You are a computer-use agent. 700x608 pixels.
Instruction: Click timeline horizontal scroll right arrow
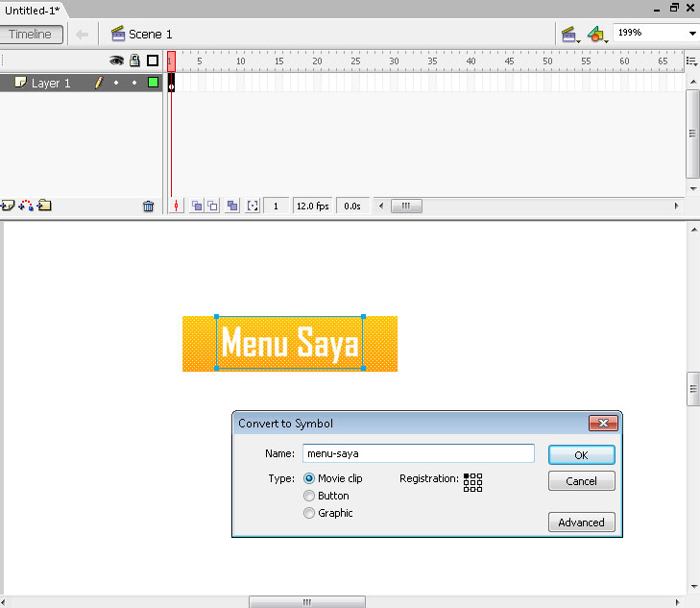[676, 206]
